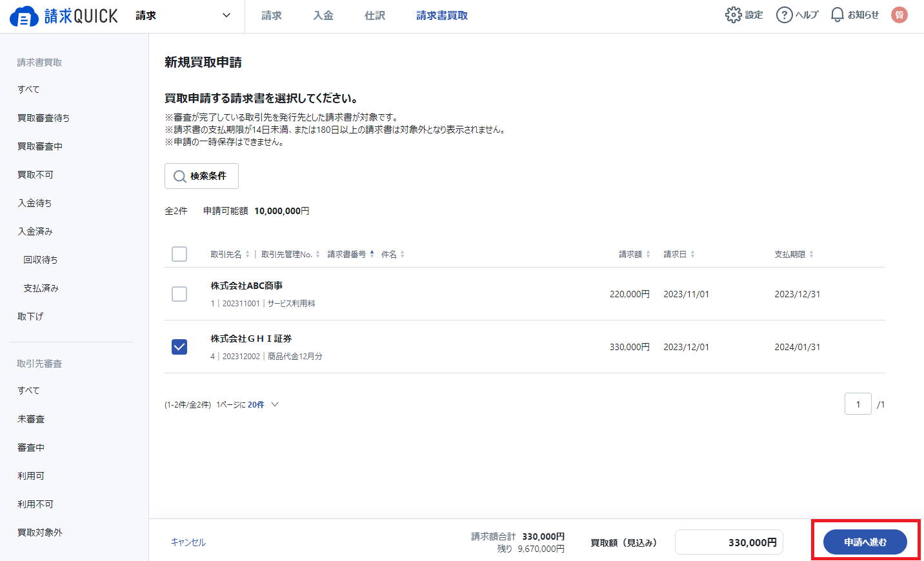924x561 pixels.
Task: Click the page number input box
Action: click(858, 404)
